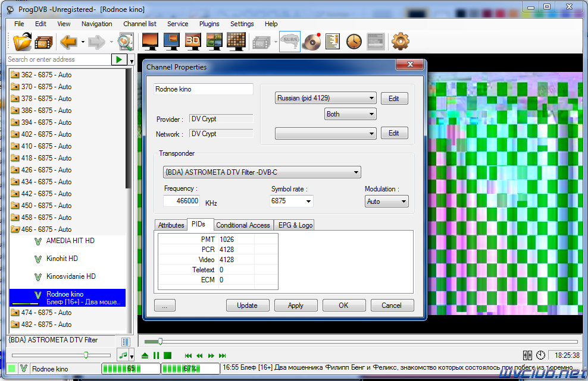Switch to the Attributes tab
This screenshot has height=381, width=588.
tap(171, 225)
